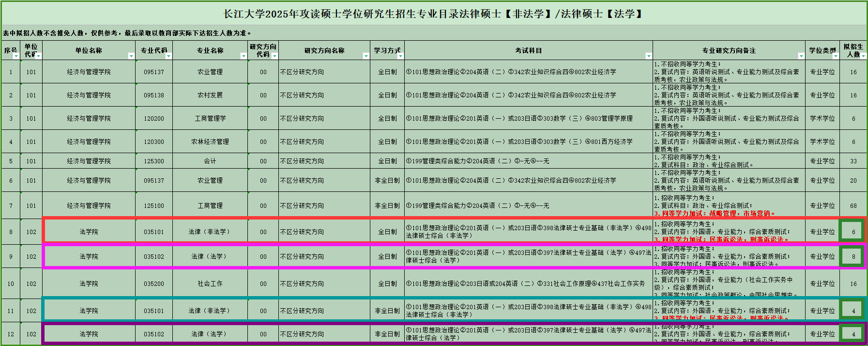
Task: Select sequence number cell 7
Action: (11, 205)
